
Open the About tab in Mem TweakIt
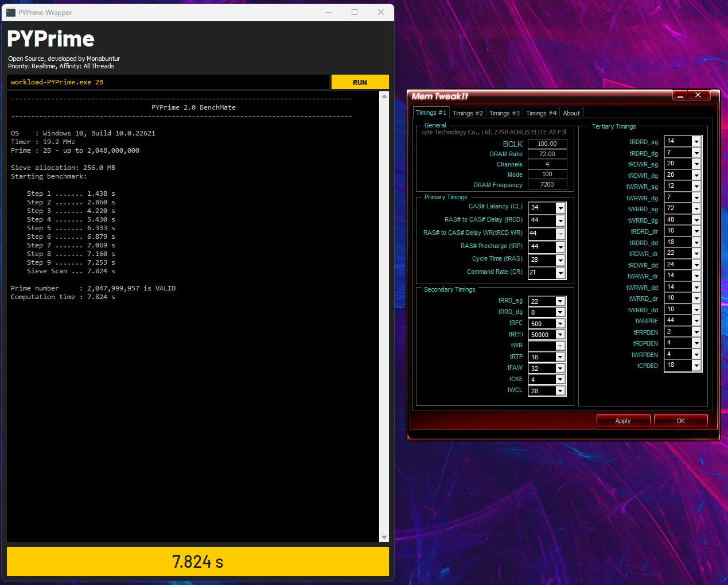(571, 113)
